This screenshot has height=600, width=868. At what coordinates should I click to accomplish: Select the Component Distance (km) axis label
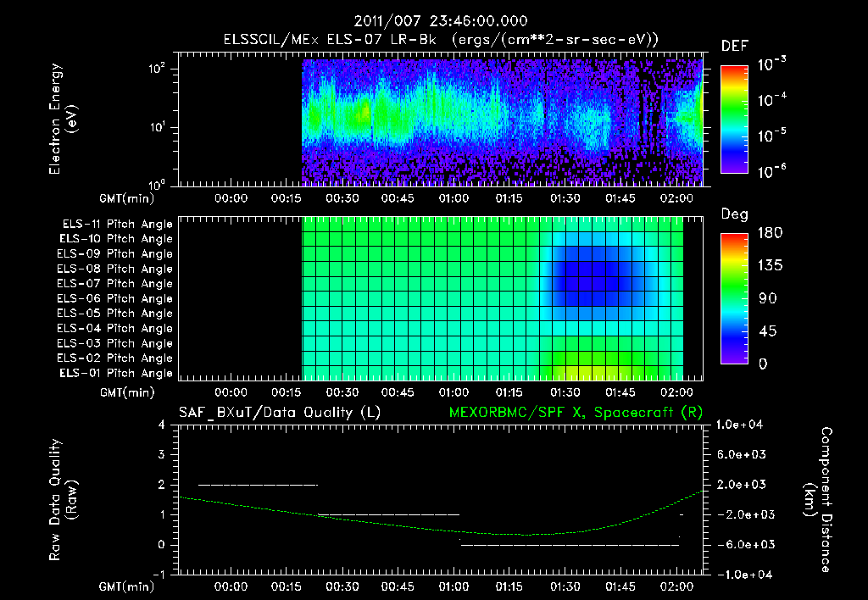coord(818,500)
